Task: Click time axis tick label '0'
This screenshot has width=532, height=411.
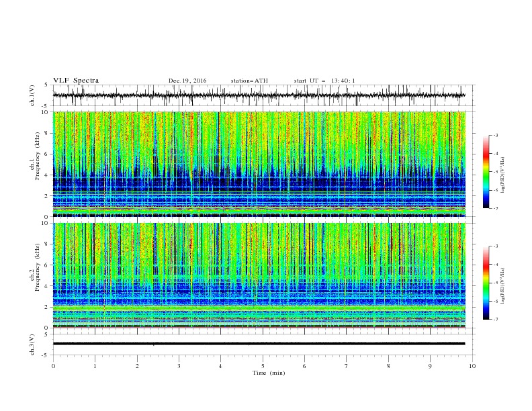Action: (x=53, y=366)
